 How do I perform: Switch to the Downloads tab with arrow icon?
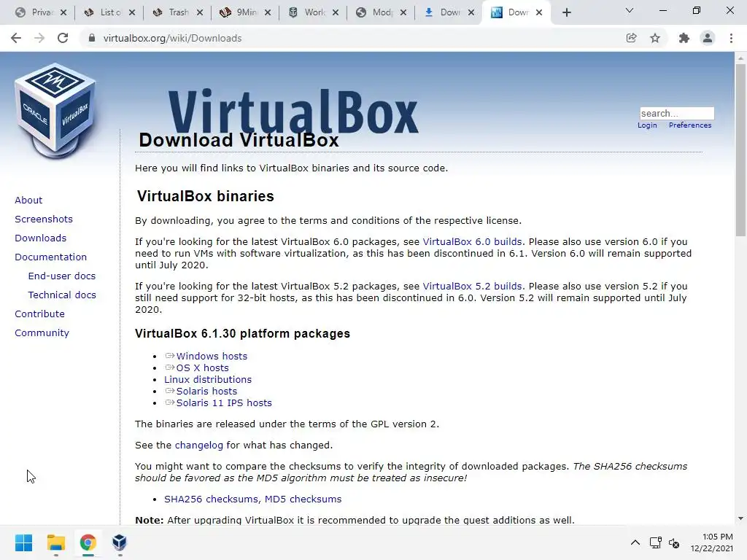[443, 12]
